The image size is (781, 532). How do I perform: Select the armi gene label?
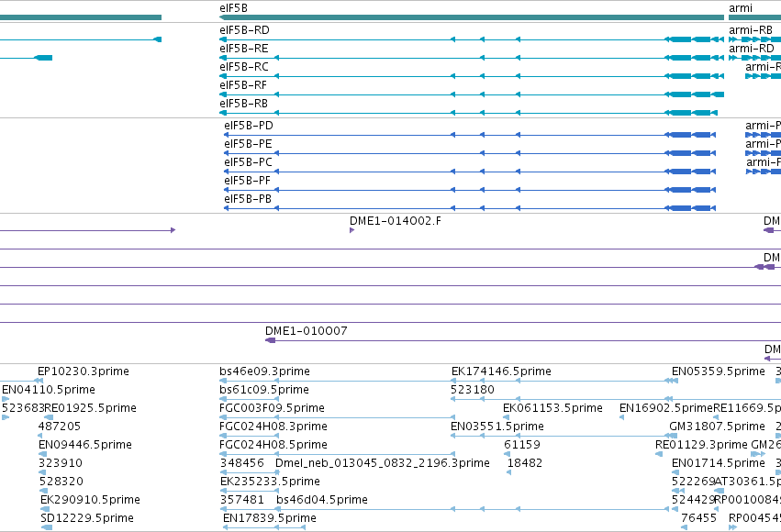[x=740, y=8]
